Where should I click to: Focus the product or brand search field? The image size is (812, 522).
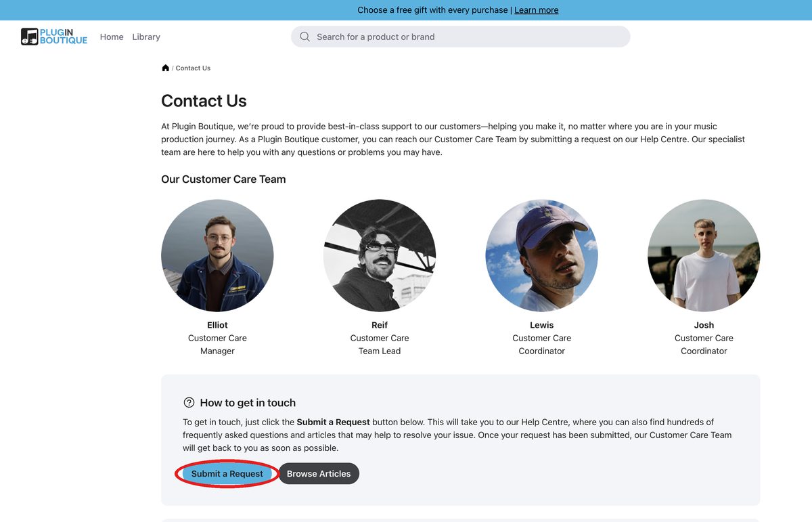tap(460, 37)
